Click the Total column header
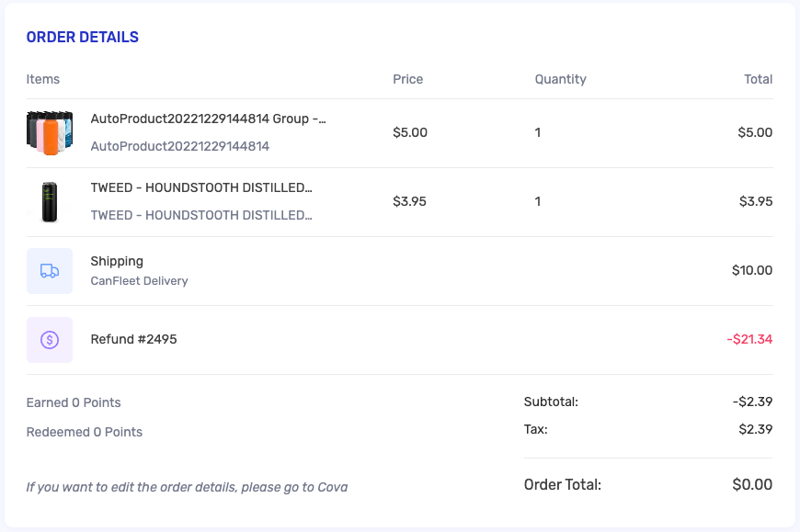The image size is (800, 532). pyautogui.click(x=759, y=79)
